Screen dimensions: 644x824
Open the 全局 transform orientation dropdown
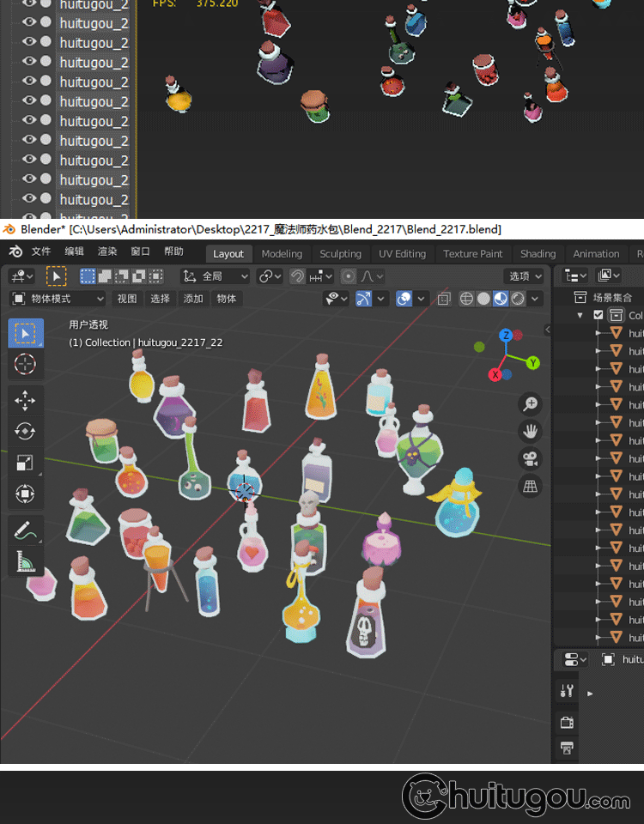pos(216,276)
